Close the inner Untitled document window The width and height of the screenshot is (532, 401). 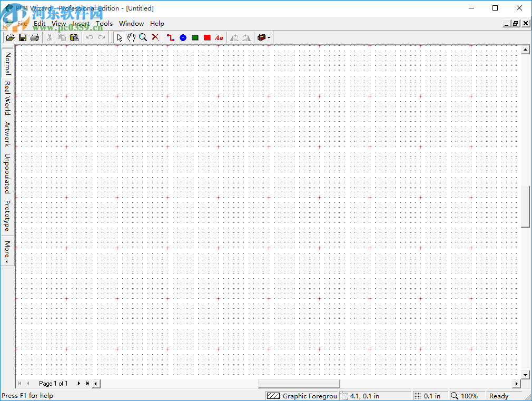tap(526, 23)
